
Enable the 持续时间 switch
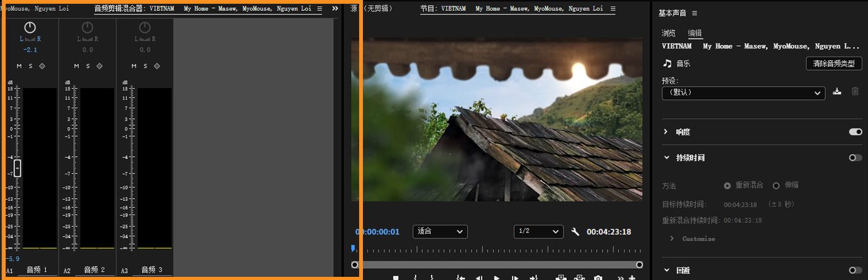[x=855, y=158]
